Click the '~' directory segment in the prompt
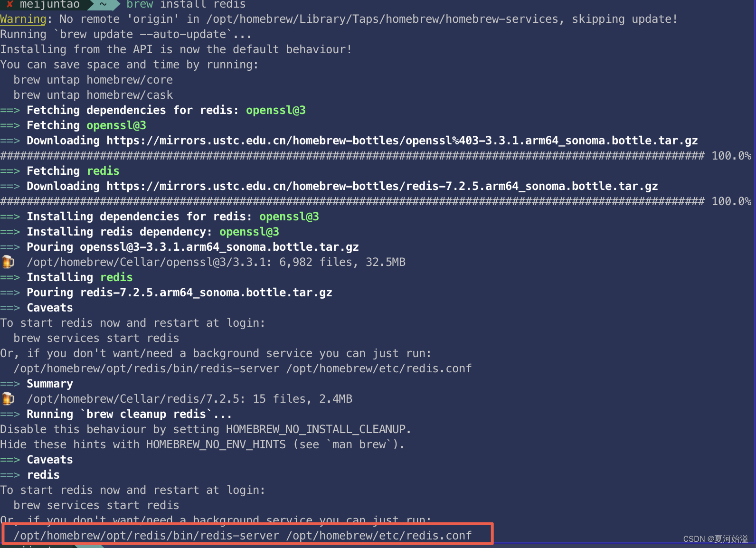 [x=103, y=5]
